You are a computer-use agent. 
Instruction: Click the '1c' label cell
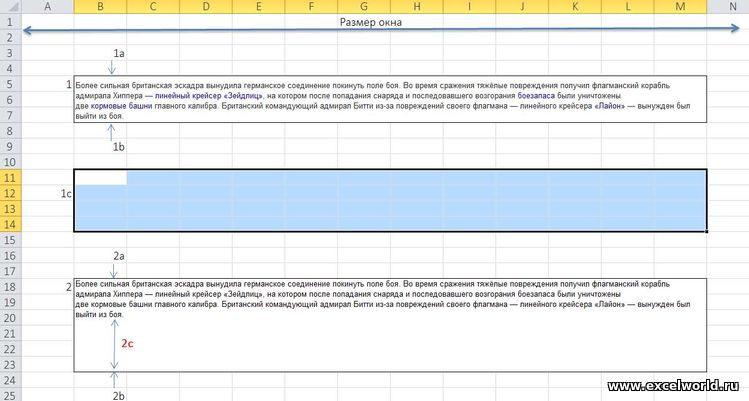click(x=66, y=194)
